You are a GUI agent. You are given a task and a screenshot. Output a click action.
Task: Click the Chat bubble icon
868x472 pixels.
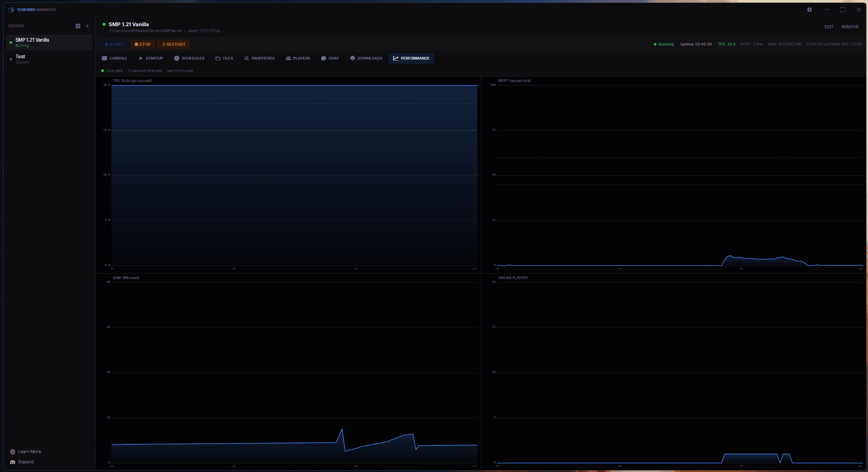pos(324,58)
